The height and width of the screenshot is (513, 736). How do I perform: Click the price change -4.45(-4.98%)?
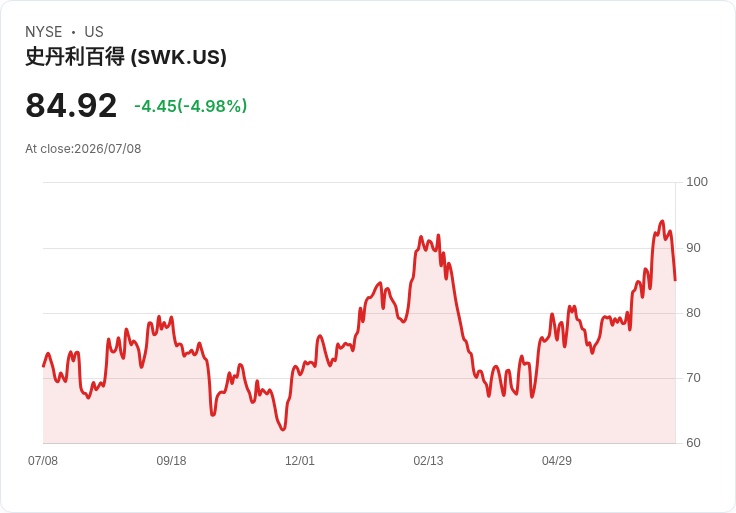pyautogui.click(x=191, y=106)
